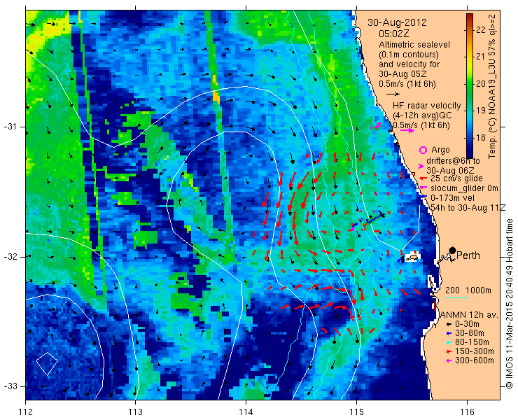The image size is (518, 420).
Task: Click the magenta slocum_glider legend marker
Action: tap(422, 188)
